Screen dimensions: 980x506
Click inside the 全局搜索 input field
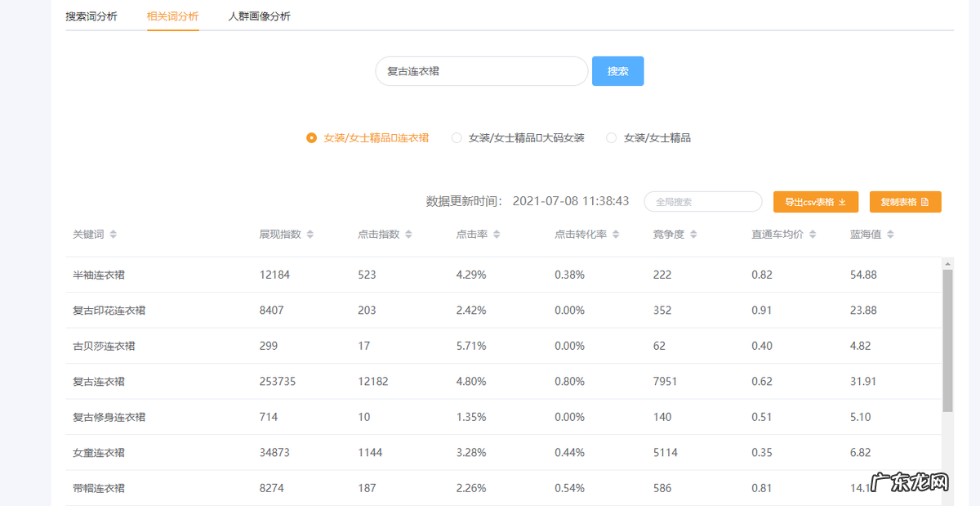[702, 201]
